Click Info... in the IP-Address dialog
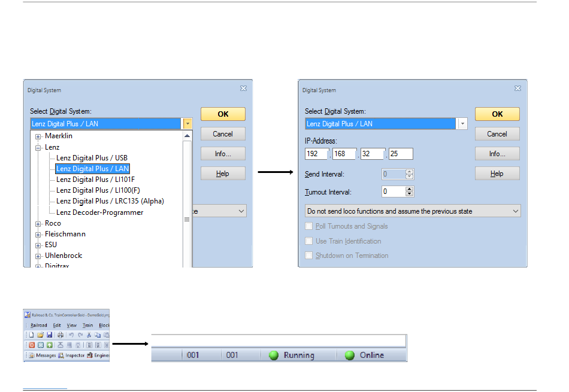The width and height of the screenshot is (569, 392). pos(497,154)
